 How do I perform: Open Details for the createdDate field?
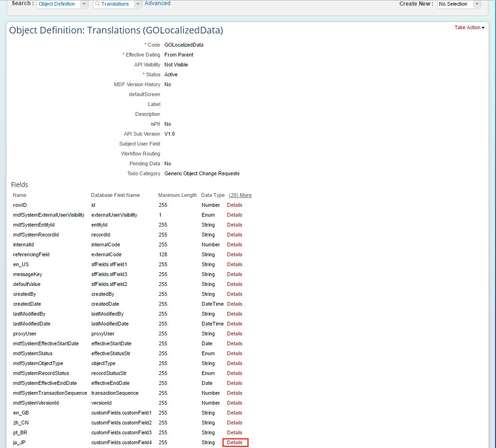click(x=235, y=304)
